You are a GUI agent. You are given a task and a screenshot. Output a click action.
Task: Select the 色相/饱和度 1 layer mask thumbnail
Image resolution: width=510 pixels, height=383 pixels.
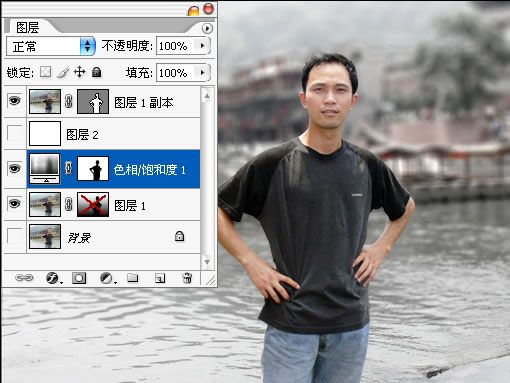[93, 169]
